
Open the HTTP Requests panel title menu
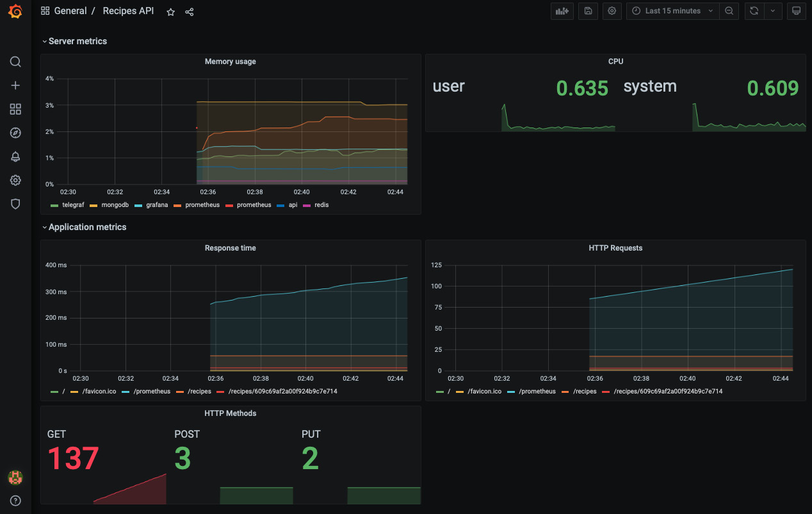615,248
